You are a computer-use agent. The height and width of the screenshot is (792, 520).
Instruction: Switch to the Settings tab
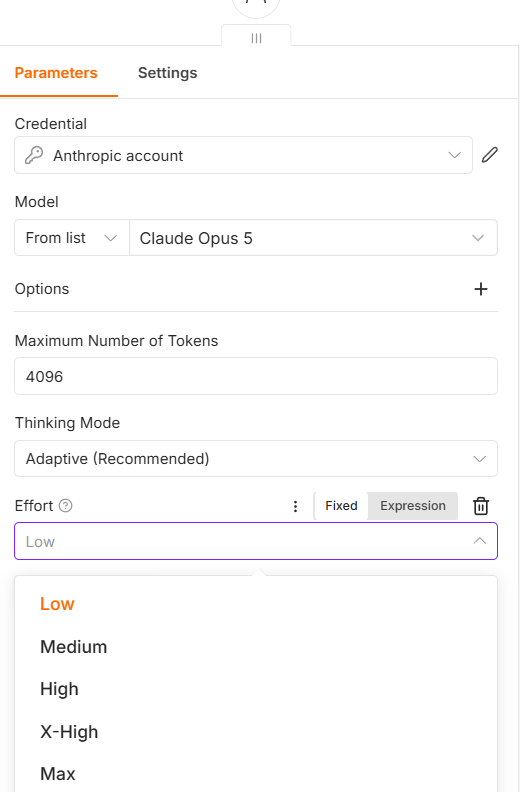tap(167, 73)
